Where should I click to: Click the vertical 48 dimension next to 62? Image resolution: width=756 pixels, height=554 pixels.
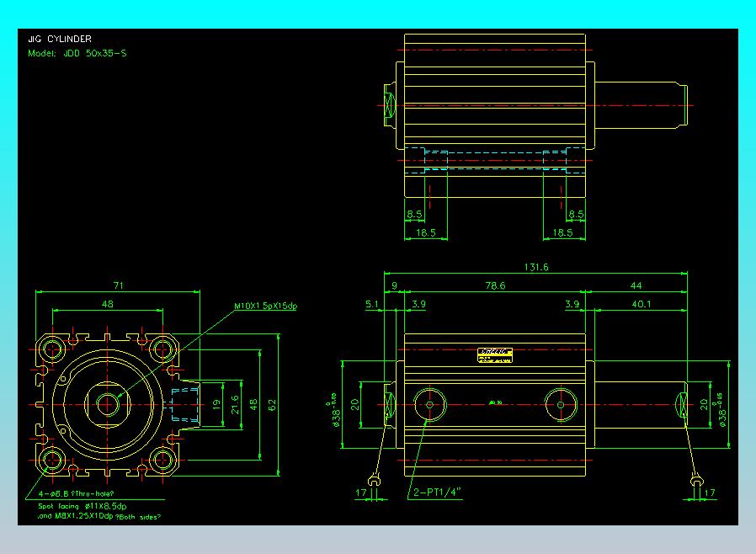click(253, 404)
